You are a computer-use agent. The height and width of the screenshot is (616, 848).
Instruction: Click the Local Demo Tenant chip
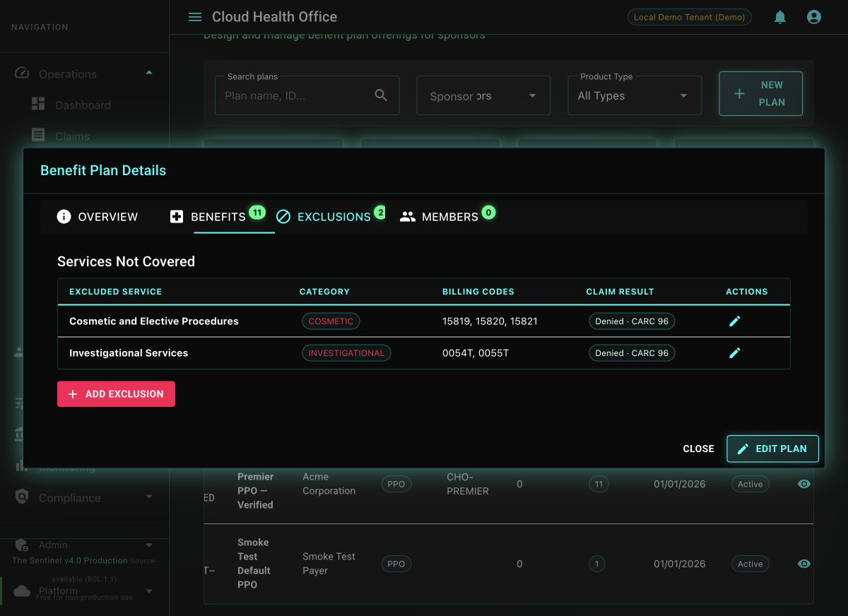(x=689, y=17)
